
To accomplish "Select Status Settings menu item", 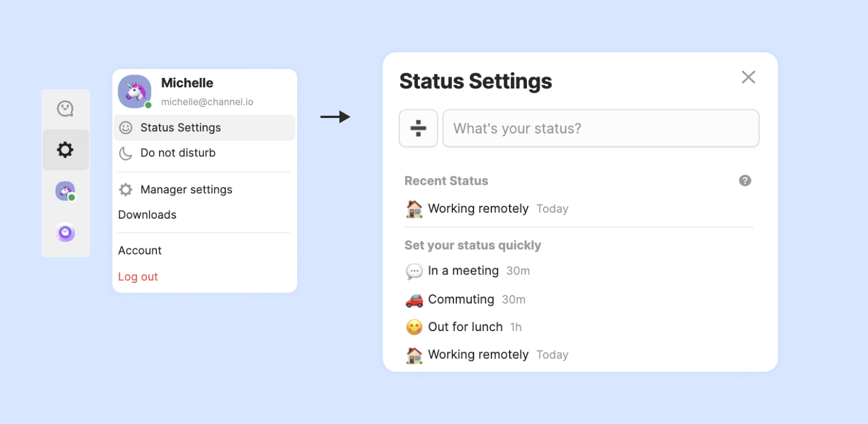I will (x=180, y=128).
